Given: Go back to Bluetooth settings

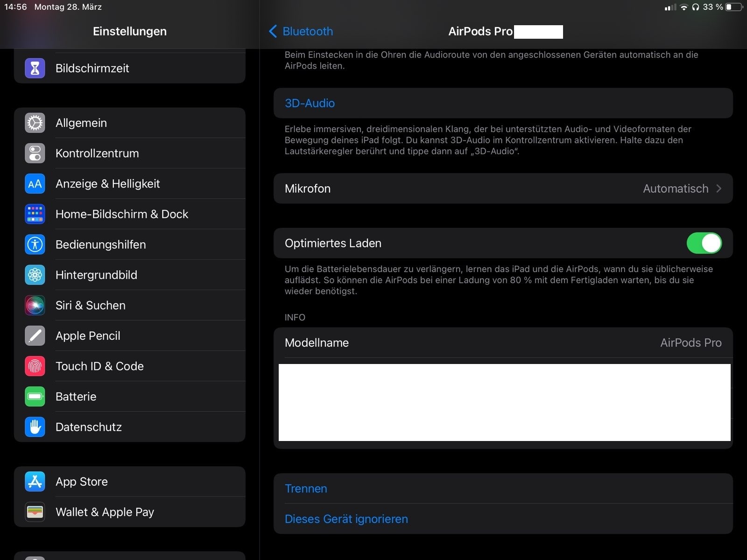Looking at the screenshot, I should pos(301,31).
